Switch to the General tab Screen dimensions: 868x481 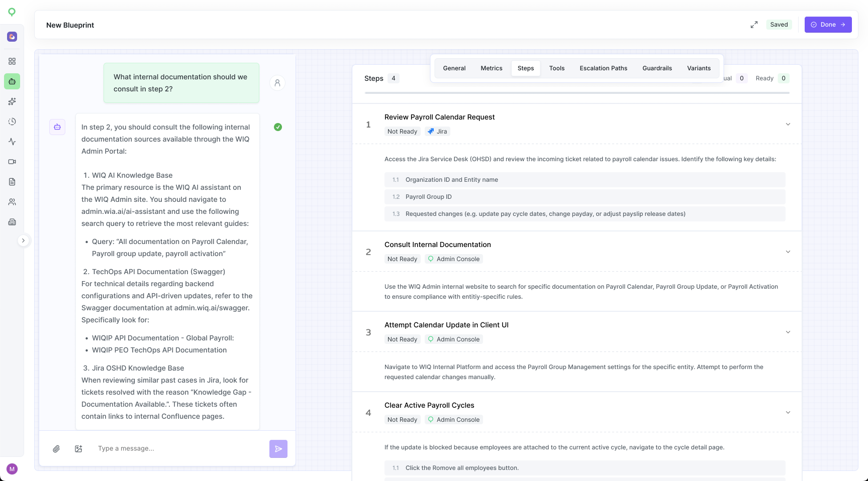(454, 68)
